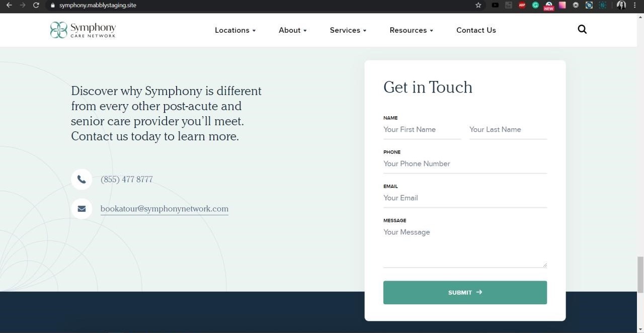Click the "Discover why Symphony is different" paragraph
Viewport: 644px width, 333px height.
coord(167,114)
